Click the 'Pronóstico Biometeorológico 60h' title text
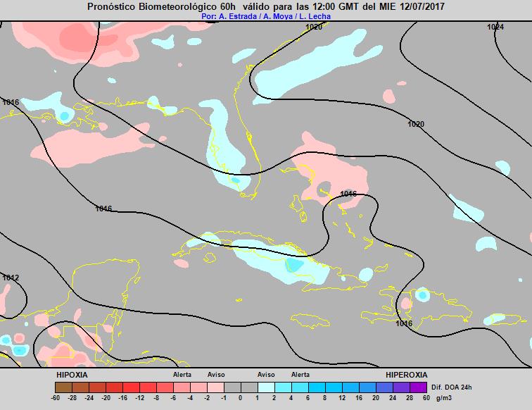The height and width of the screenshot is (410, 532). tap(163, 6)
